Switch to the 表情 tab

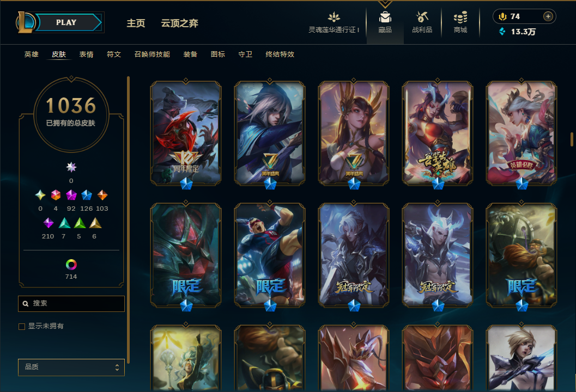tap(86, 54)
